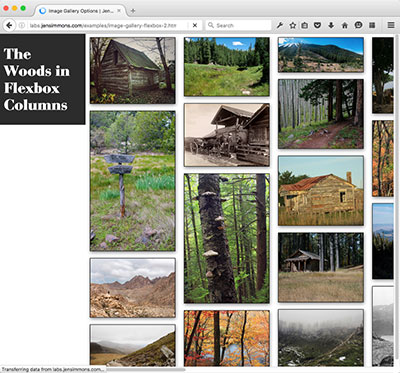Open the wooden signpost meadow photo
Screen dimensions: 400x373
coord(133,181)
